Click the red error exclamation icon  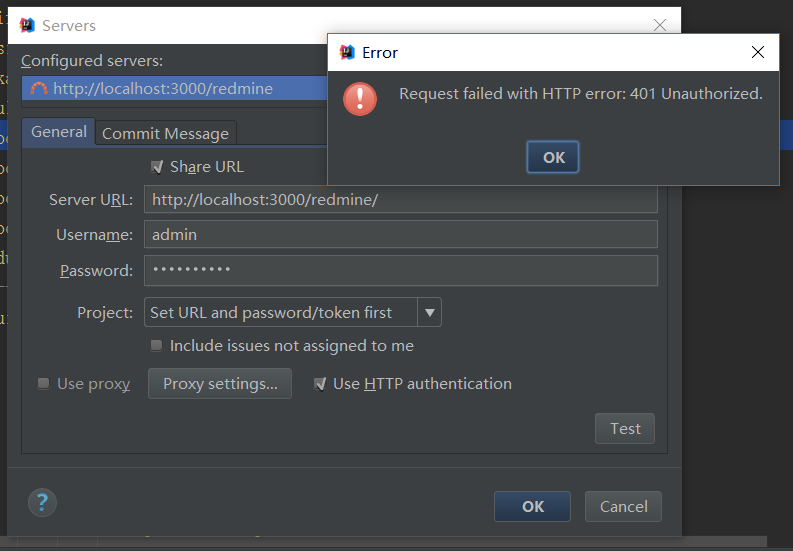(x=360, y=99)
